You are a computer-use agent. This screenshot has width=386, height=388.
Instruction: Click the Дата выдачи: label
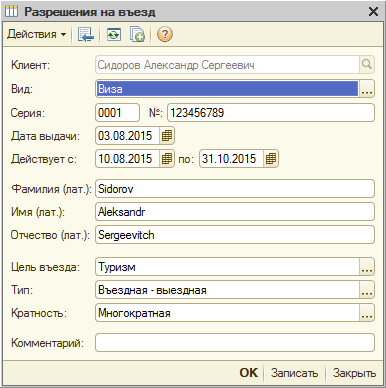coord(45,136)
